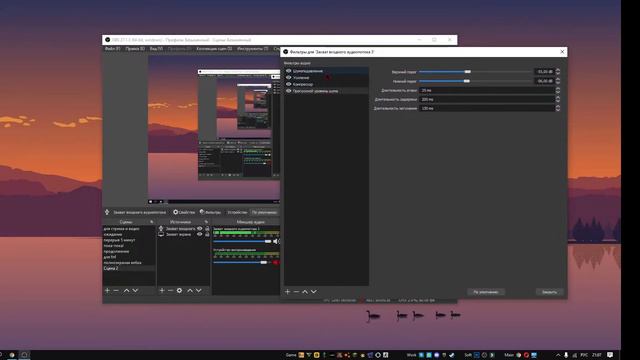Remove the selected scene with the minus icon
The height and width of the screenshot is (360, 640).
click(x=116, y=290)
